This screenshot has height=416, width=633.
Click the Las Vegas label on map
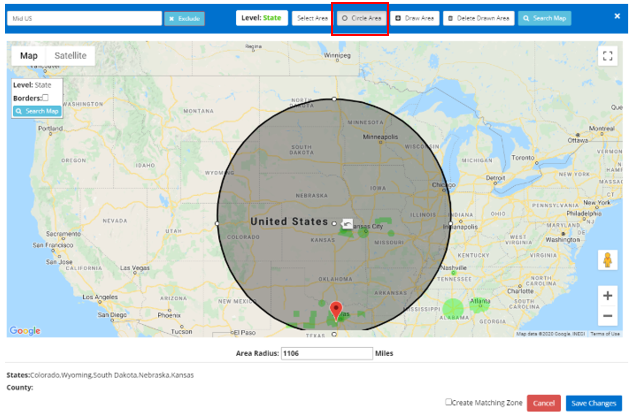[x=135, y=268]
